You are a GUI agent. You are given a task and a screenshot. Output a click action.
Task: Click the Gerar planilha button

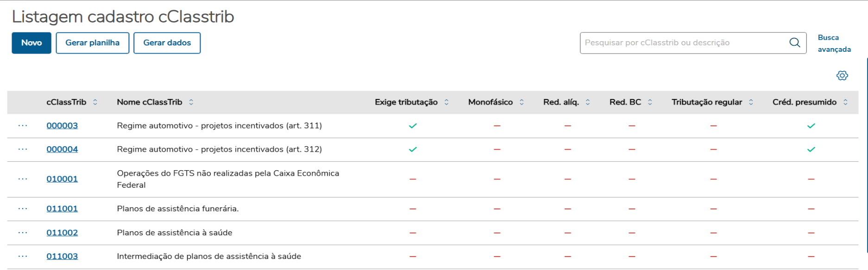92,43
